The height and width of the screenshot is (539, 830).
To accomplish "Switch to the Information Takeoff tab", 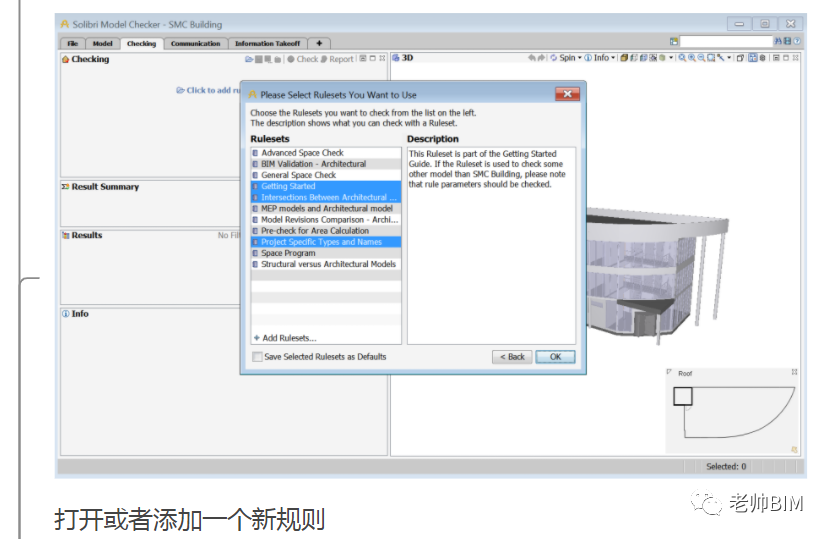I will [267, 43].
